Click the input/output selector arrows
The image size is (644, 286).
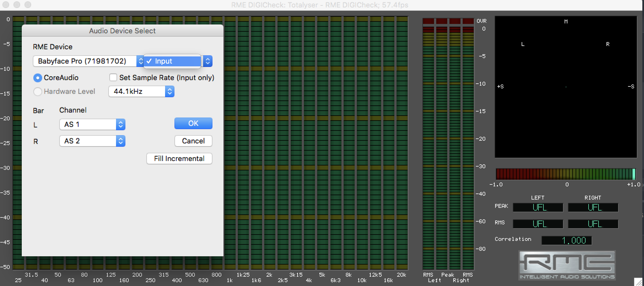pyautogui.click(x=208, y=61)
